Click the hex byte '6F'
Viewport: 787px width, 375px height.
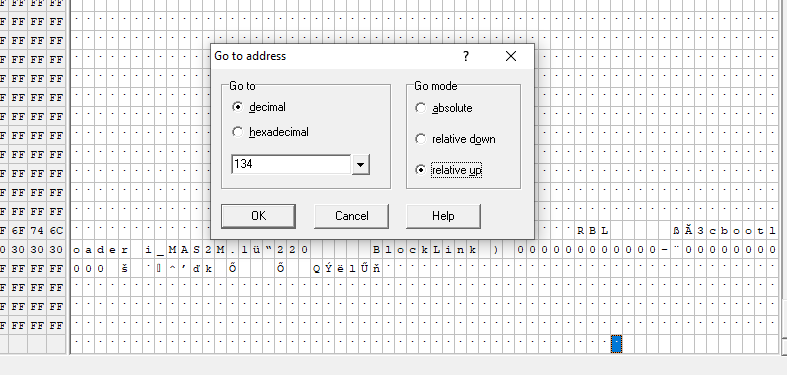[18, 230]
